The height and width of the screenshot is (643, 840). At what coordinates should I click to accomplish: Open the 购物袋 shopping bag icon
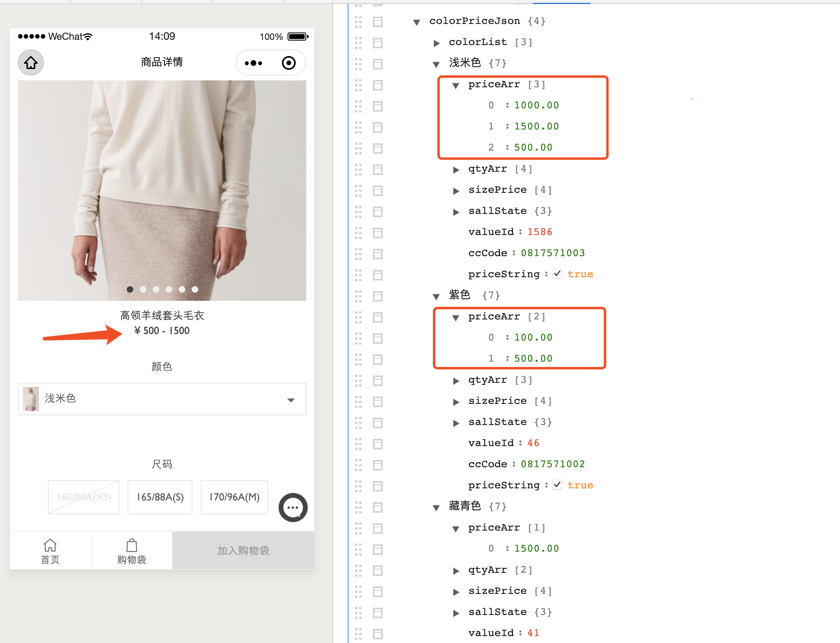tap(132, 545)
